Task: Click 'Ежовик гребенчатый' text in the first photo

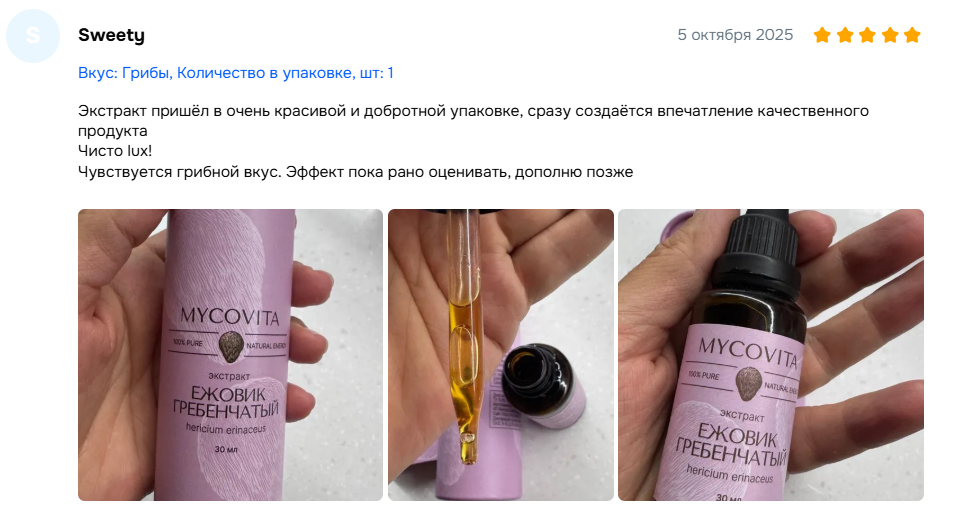Action: 226,402
